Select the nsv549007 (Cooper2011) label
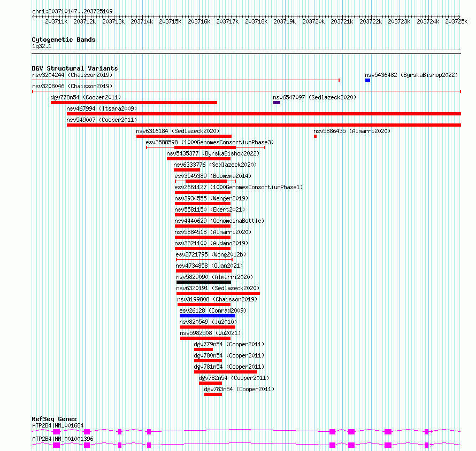 click(x=102, y=120)
